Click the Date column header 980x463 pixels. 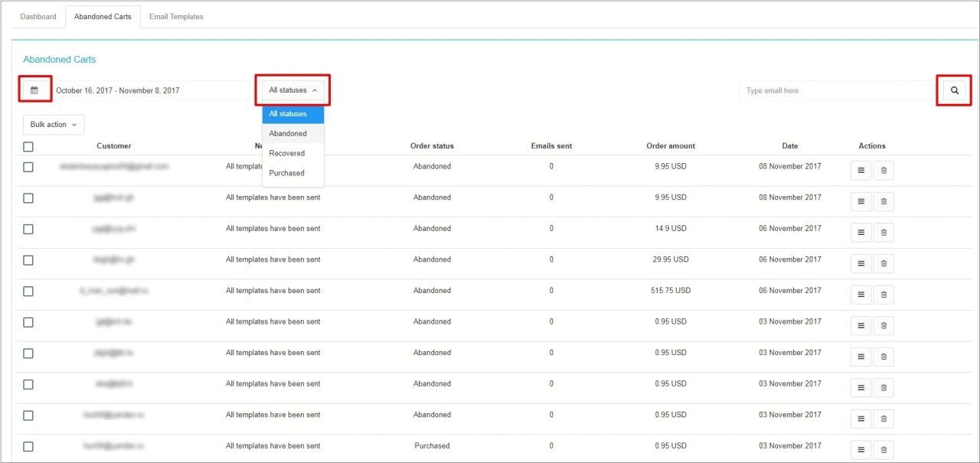click(790, 146)
